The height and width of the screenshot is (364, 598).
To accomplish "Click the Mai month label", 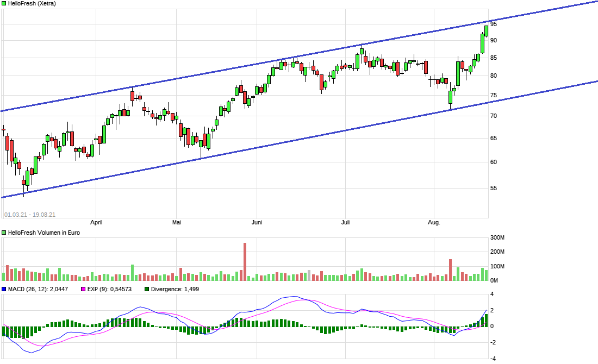I will [177, 222].
